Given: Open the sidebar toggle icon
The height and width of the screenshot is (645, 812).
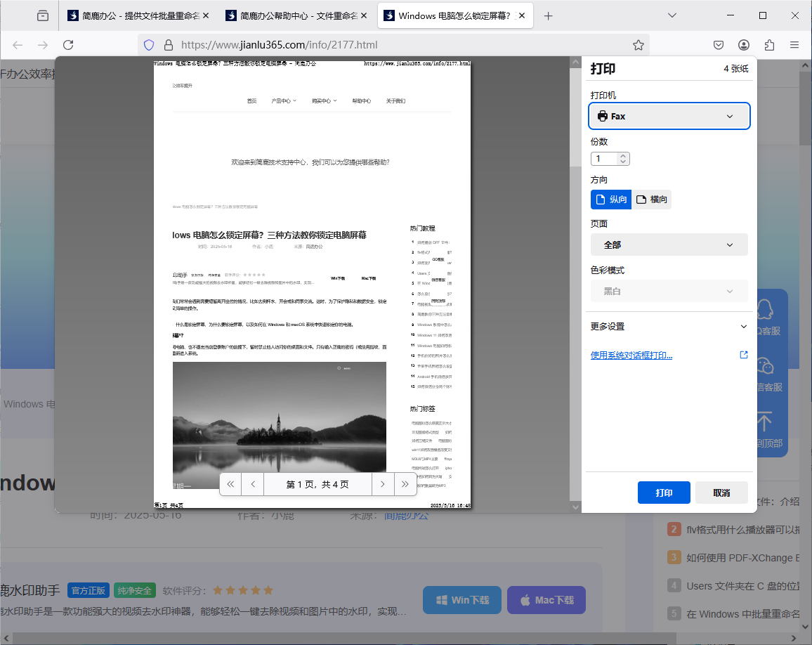Looking at the screenshot, I should point(42,15).
